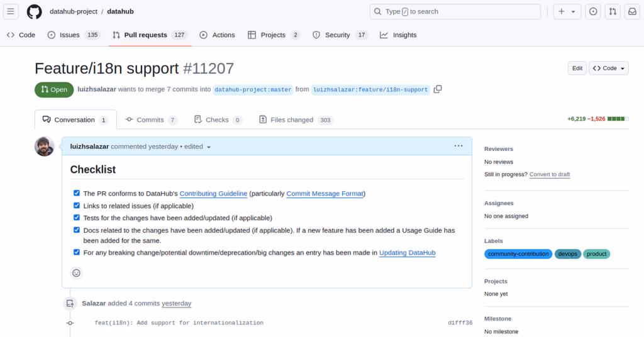Screen dimensions: 644x337
Task: Click the GitHub logo home icon
Action: [x=34, y=11]
